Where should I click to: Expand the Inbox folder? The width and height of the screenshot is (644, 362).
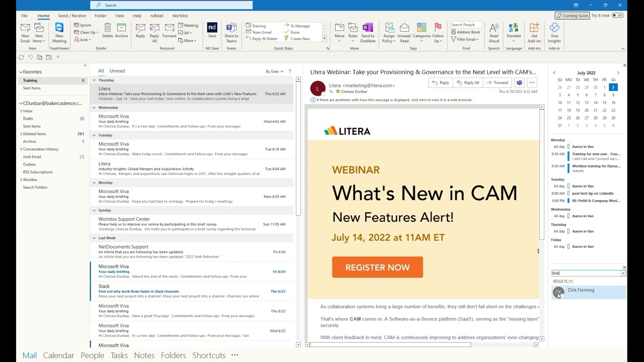pos(21,111)
